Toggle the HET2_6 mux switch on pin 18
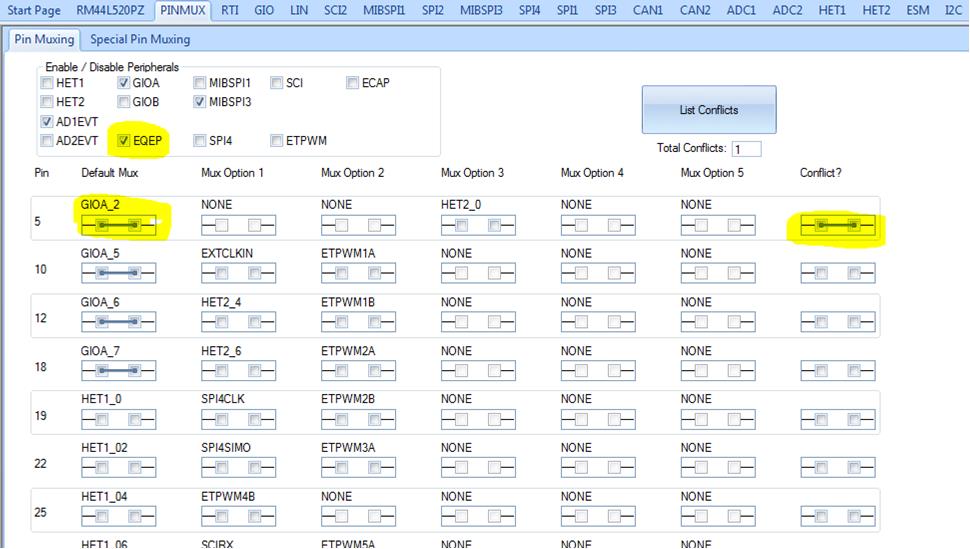Viewport: 970px width, 549px height. 238,371
